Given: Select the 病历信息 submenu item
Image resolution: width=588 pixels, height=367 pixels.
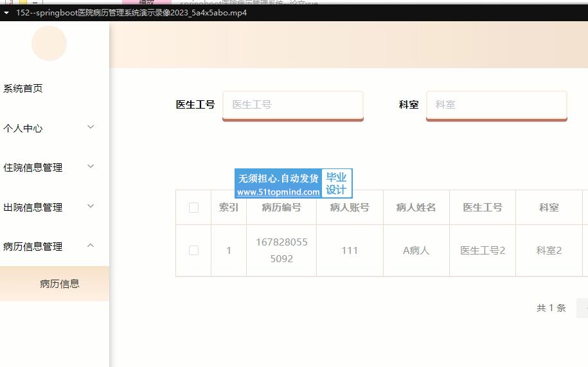Looking at the screenshot, I should pos(60,283).
